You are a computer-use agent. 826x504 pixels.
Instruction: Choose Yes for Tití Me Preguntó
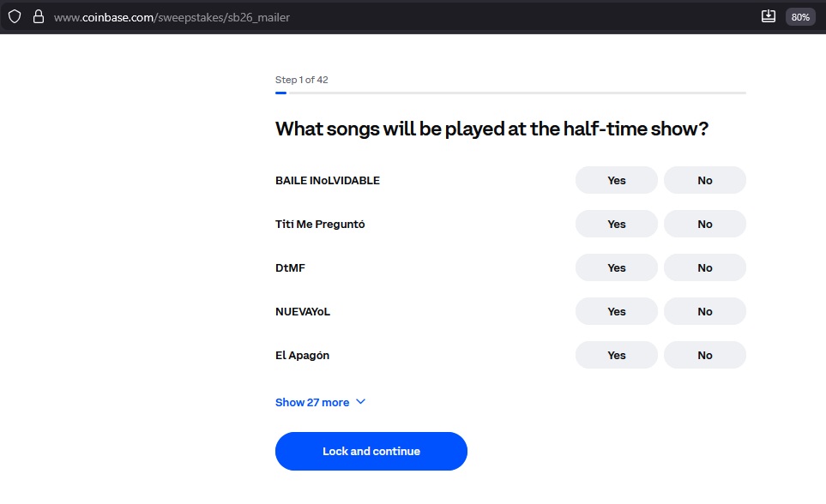click(616, 225)
